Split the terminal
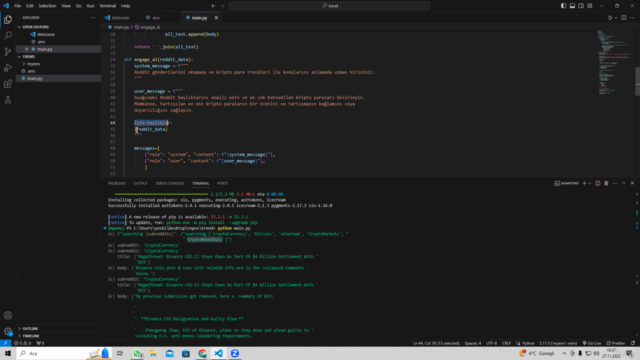 [x=598, y=183]
